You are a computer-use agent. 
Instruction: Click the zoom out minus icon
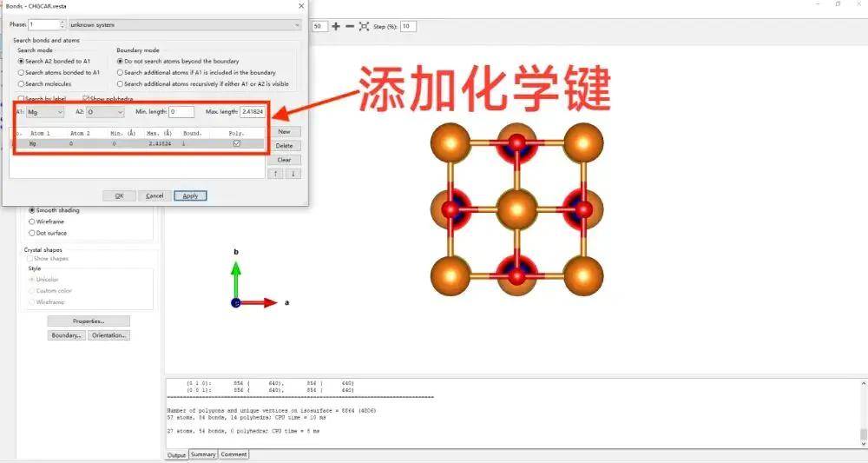coord(350,26)
